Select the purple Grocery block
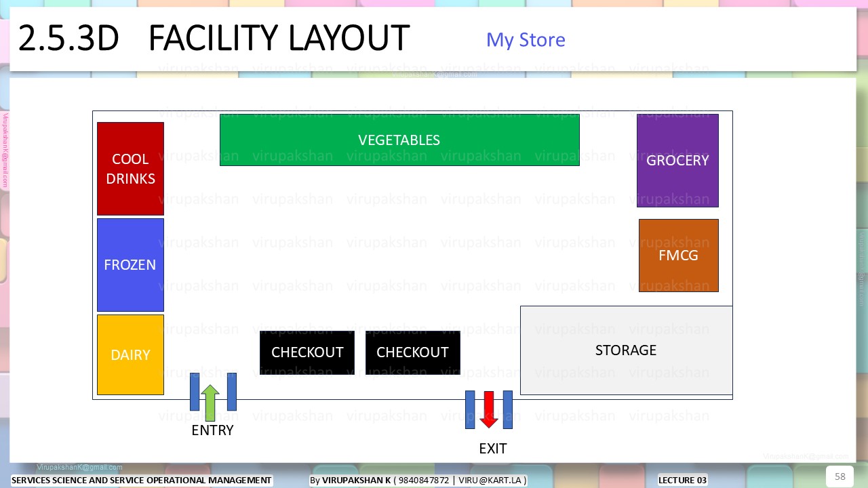Screen dimensions: 868x488 (677, 161)
